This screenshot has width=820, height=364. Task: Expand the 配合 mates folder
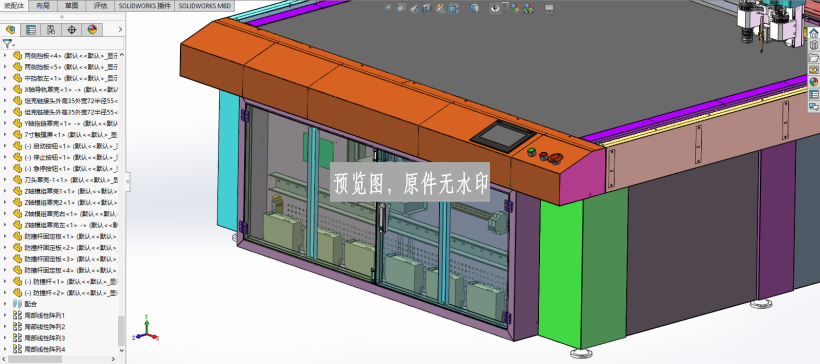click(x=5, y=304)
